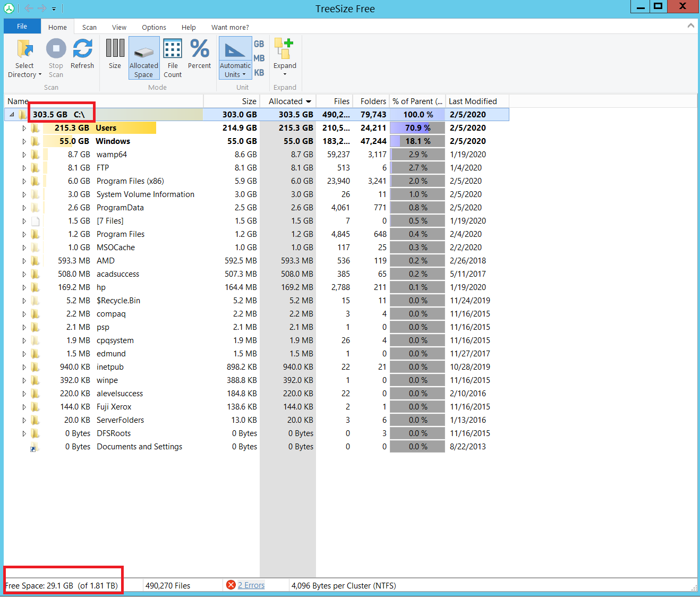Open the File menu
The width and height of the screenshot is (700, 597).
point(22,27)
